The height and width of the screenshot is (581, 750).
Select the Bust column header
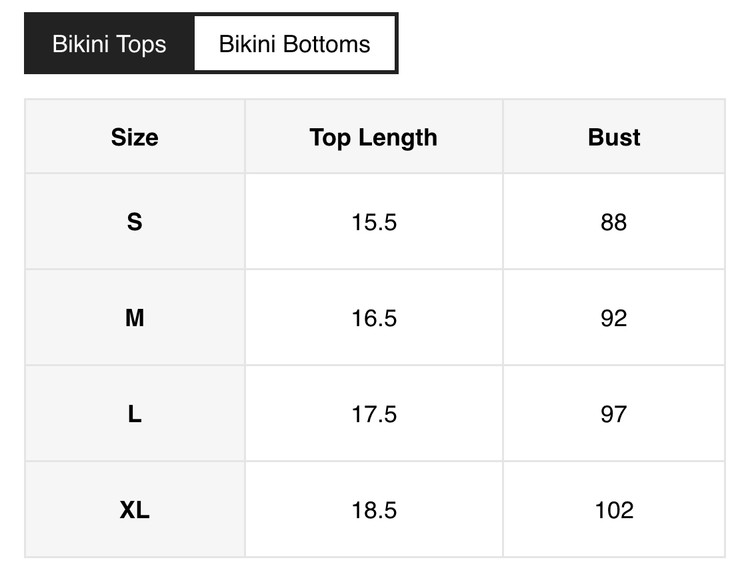point(614,137)
